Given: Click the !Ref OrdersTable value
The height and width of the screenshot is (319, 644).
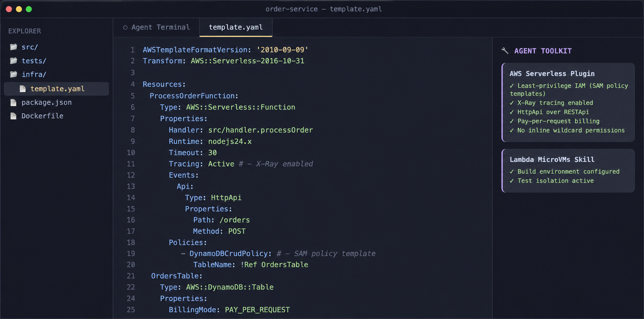Looking at the screenshot, I should [x=274, y=265].
